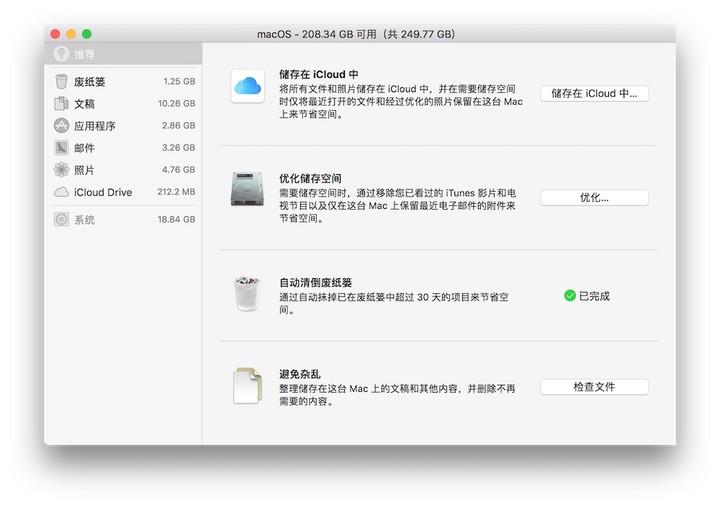Screen dimensions: 720x508
Task: Click the 邮件 stamp icon in sidebar
Action: click(62, 148)
